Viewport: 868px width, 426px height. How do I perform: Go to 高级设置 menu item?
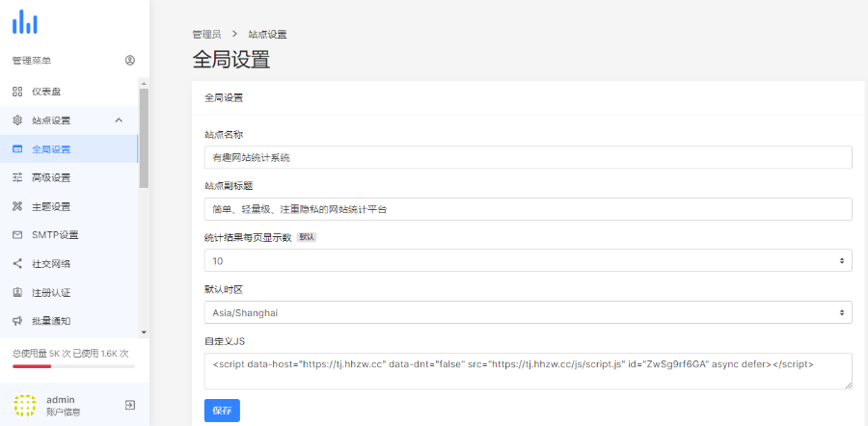tap(69, 177)
